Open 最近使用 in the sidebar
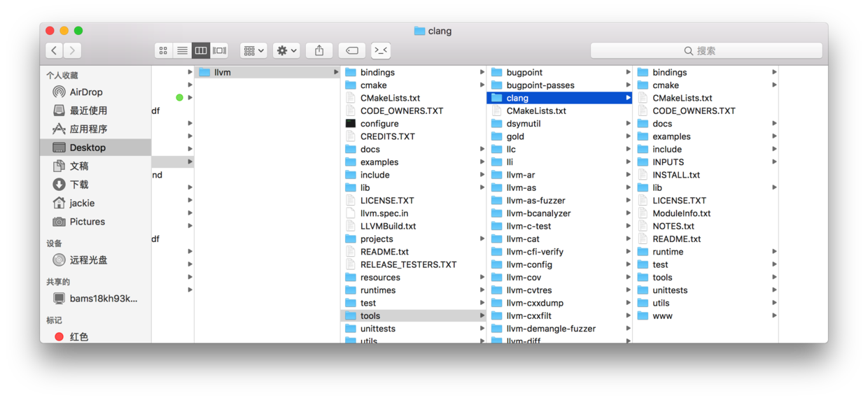868x400 pixels. click(96, 110)
